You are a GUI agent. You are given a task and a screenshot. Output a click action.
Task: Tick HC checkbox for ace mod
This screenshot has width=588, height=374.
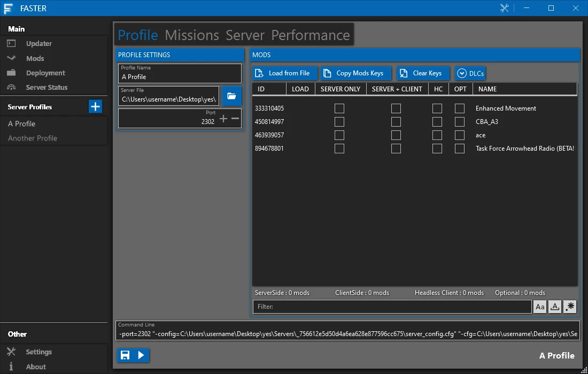[x=437, y=135]
